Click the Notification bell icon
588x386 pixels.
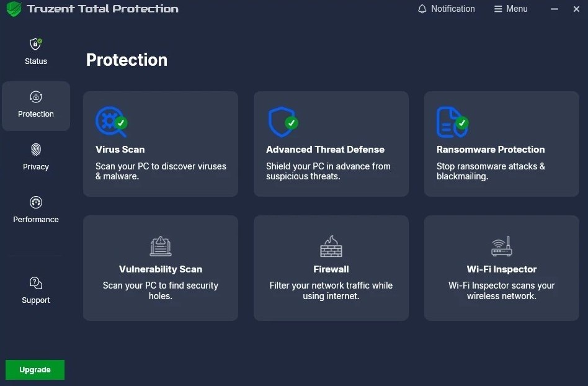pyautogui.click(x=422, y=9)
